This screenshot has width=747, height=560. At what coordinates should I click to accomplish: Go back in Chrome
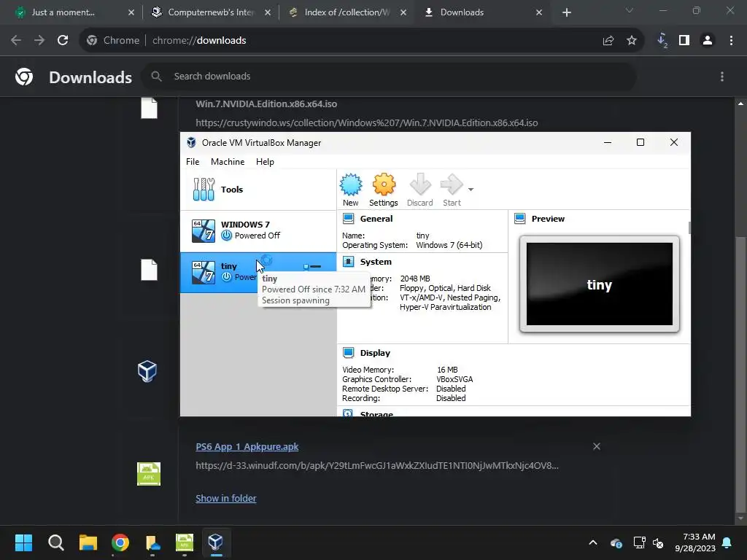[x=16, y=41]
